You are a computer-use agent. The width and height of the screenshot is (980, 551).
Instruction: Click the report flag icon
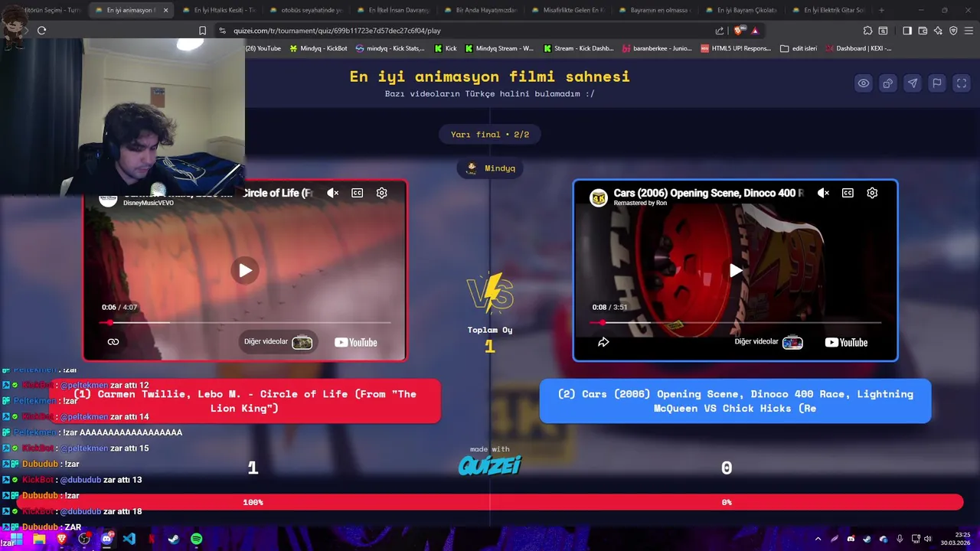937,83
